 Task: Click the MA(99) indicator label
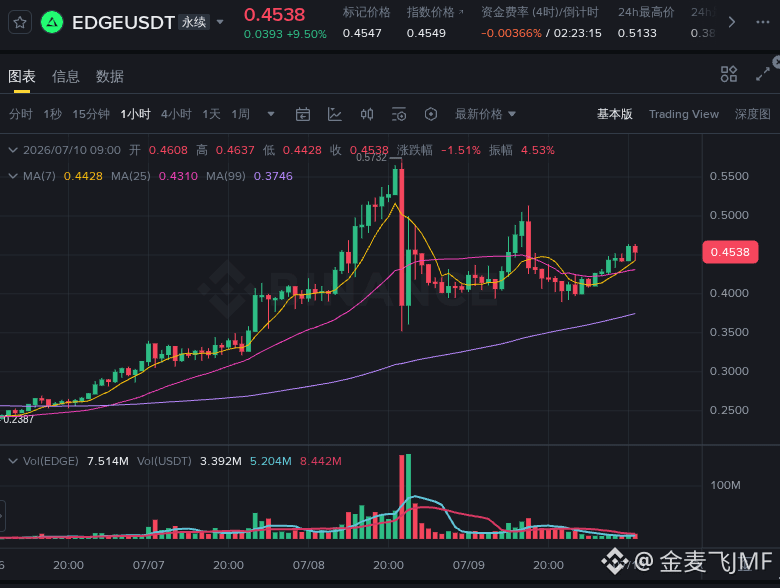click(226, 176)
